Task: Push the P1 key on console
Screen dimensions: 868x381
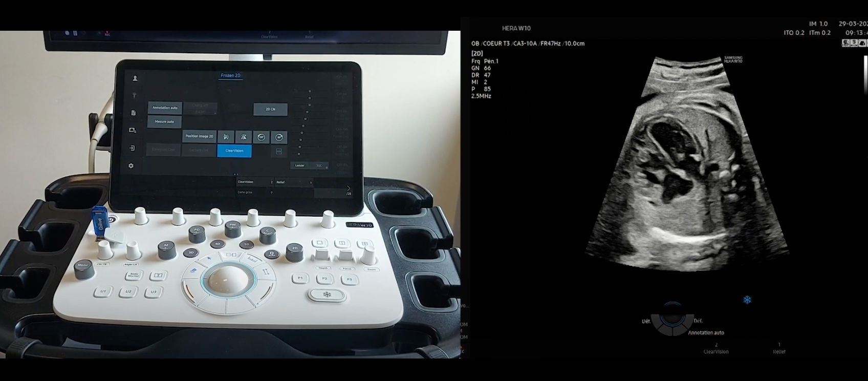Action: (x=300, y=278)
